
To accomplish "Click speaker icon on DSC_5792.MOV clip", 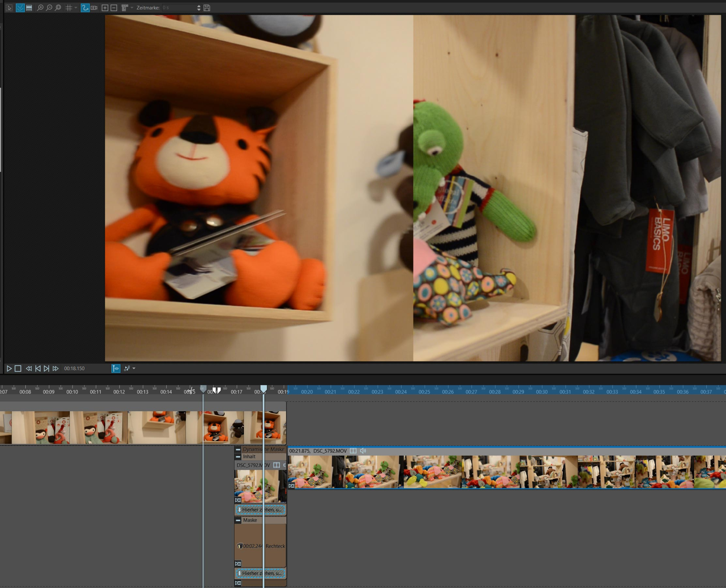I will coord(363,451).
